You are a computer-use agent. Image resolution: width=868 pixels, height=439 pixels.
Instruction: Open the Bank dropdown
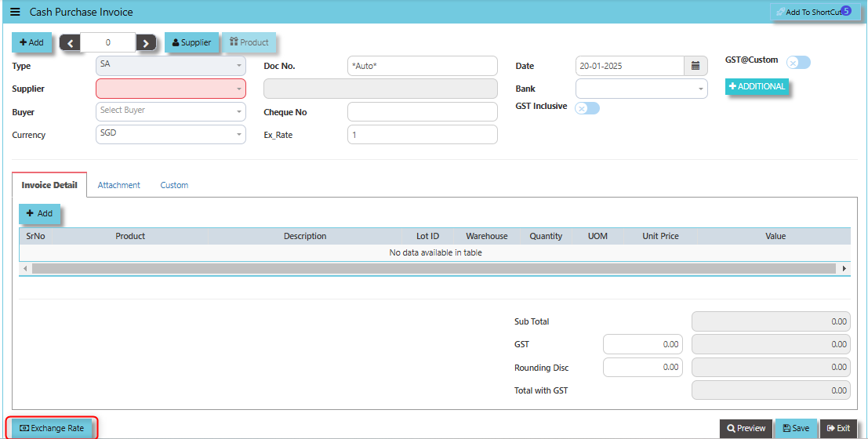point(641,89)
